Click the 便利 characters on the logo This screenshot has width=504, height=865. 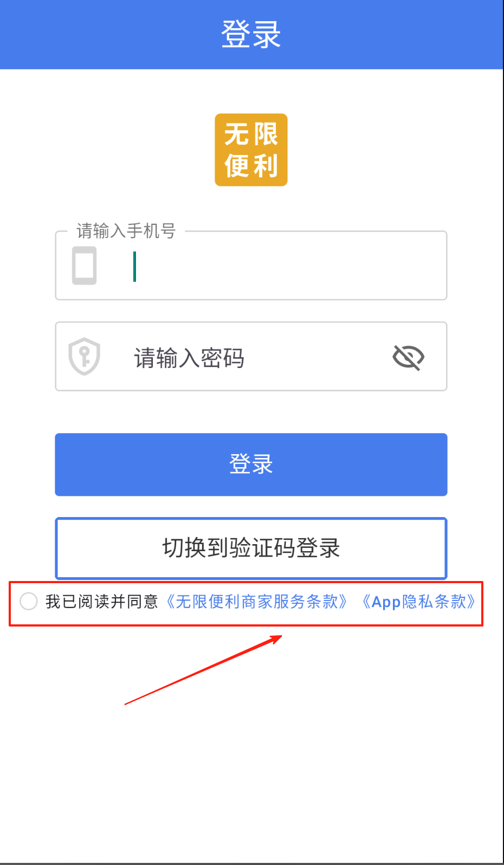(x=251, y=166)
